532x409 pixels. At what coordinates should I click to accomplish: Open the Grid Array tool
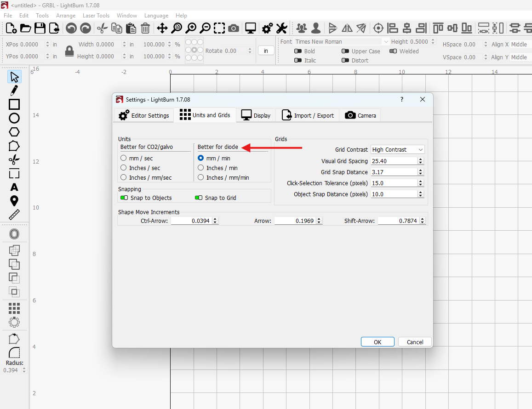pyautogui.click(x=14, y=308)
